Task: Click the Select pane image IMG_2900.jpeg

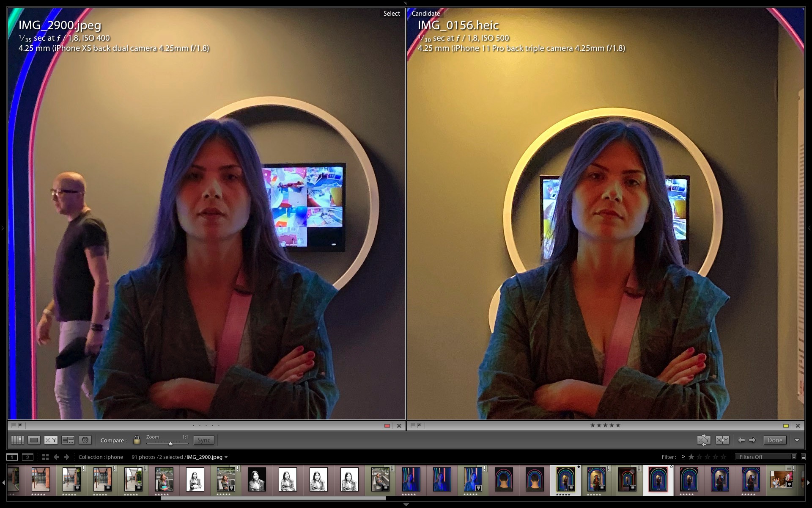Action: 206,214
